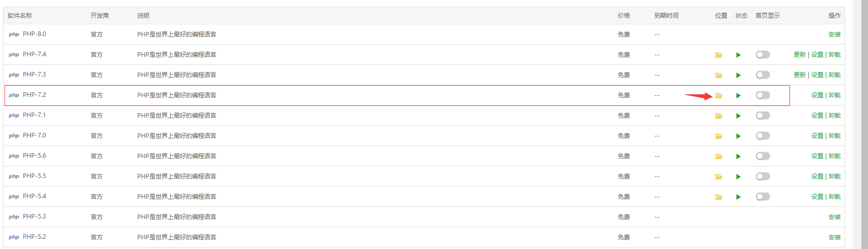Open the PHP-7.4 folder location icon
Image resolution: width=868 pixels, height=249 pixels.
718,55
